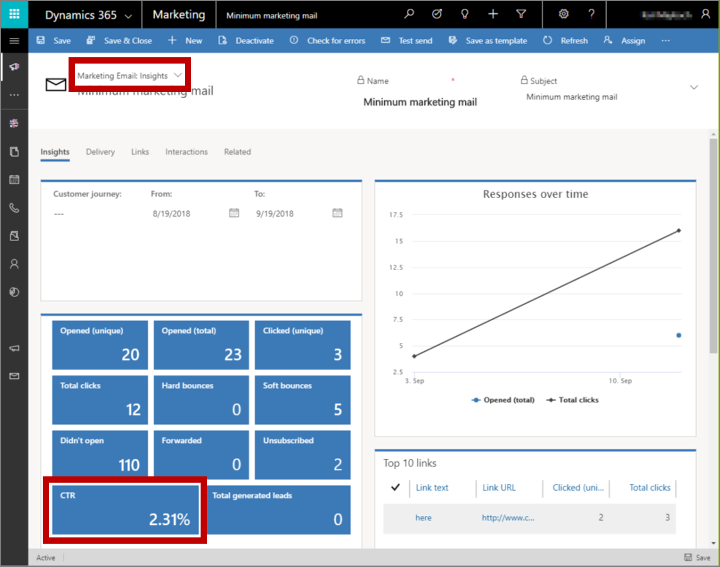Open the advanced find filter icon
The height and width of the screenshot is (567, 720).
tap(521, 15)
